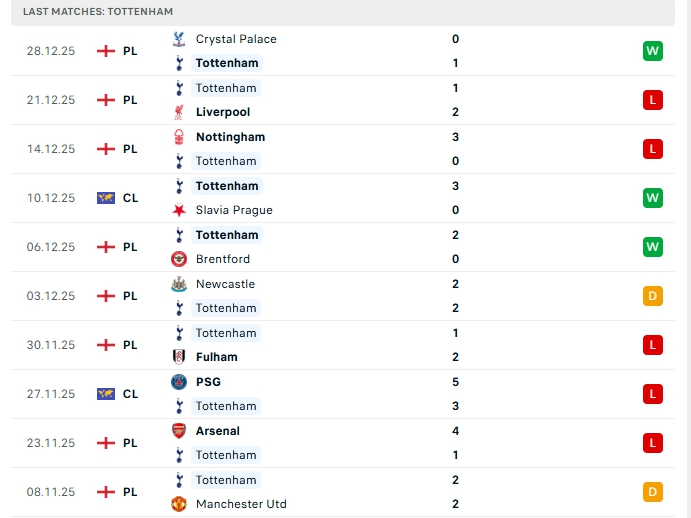Open the Manchester Utd team link
Image resolution: width=691 pixels, height=518 pixels.
(x=241, y=504)
